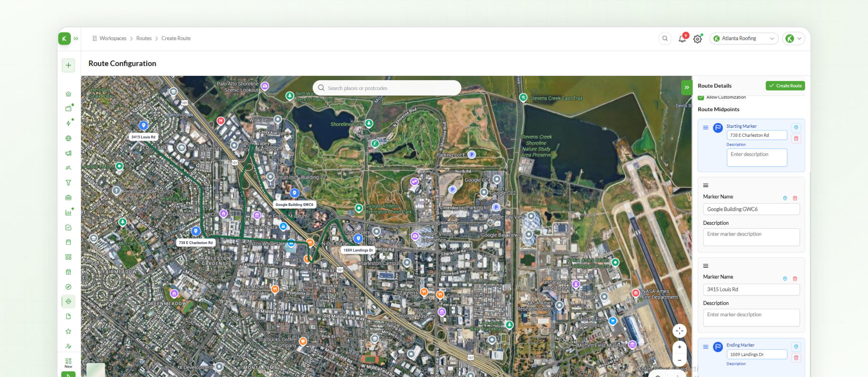Zoom out the map with the minus button

679,361
